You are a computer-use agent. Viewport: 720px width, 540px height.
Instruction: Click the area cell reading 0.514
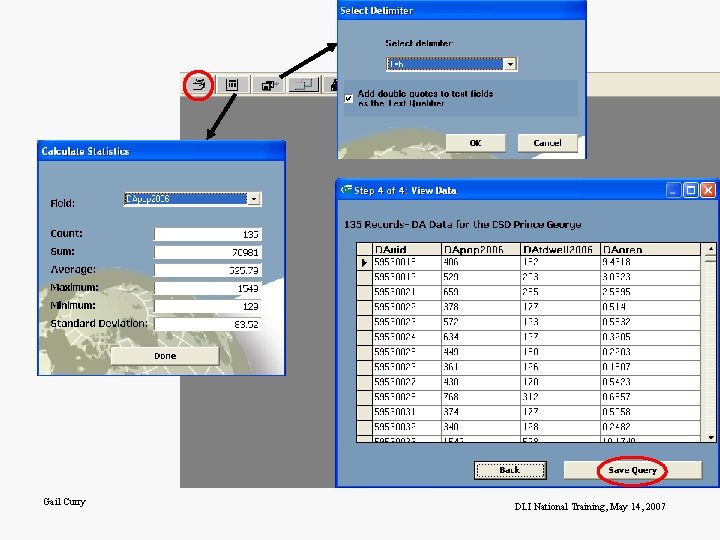pos(651,307)
